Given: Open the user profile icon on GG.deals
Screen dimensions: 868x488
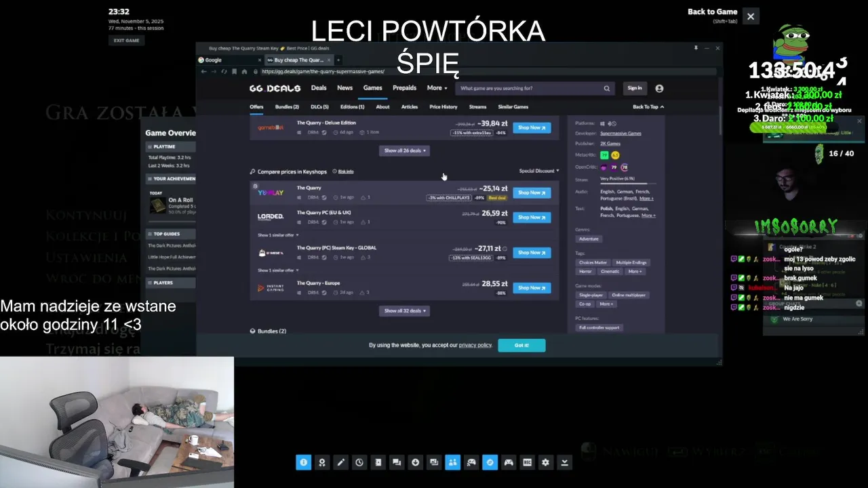Looking at the screenshot, I should click(659, 88).
